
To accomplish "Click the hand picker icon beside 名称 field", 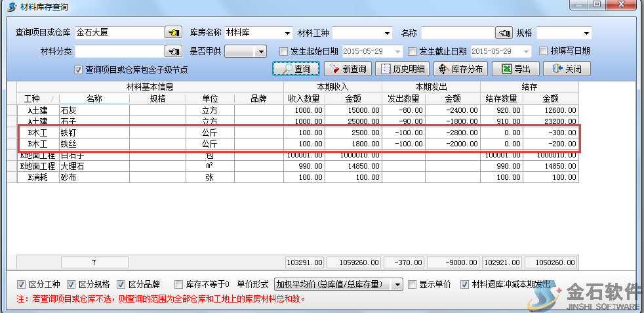I will (x=504, y=33).
